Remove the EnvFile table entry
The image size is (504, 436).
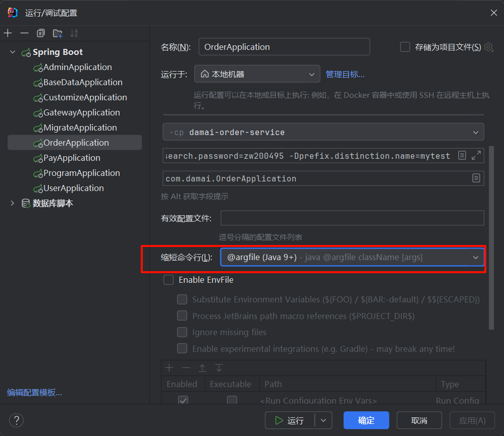tap(186, 368)
